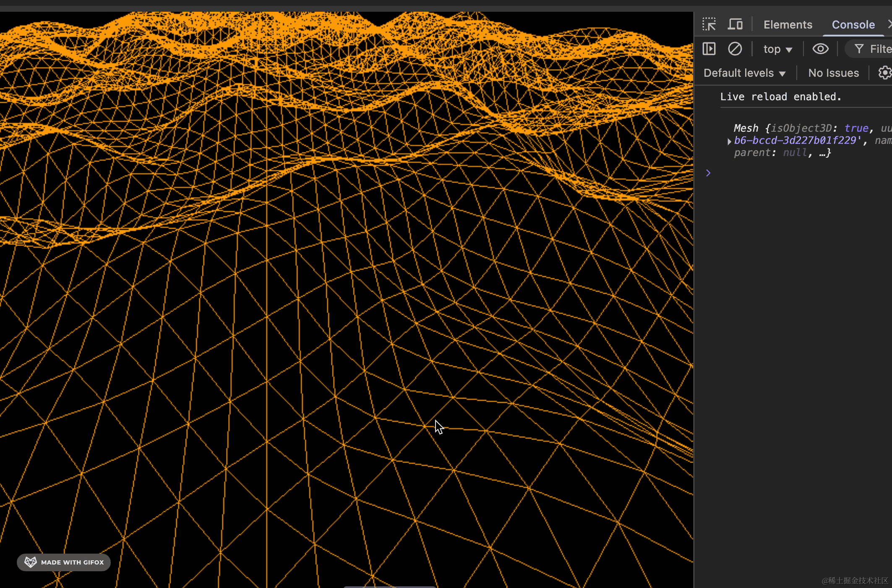Open the No Issues indicator
This screenshot has width=892, height=588.
(x=833, y=73)
